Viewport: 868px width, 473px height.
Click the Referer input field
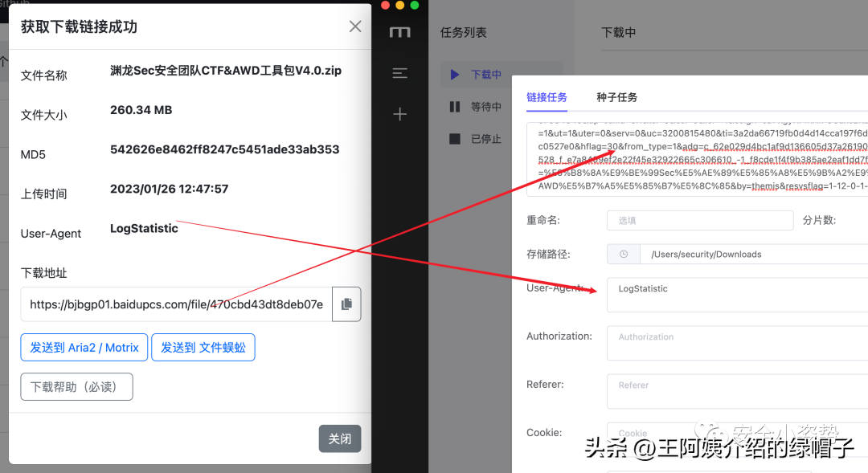tap(737, 391)
